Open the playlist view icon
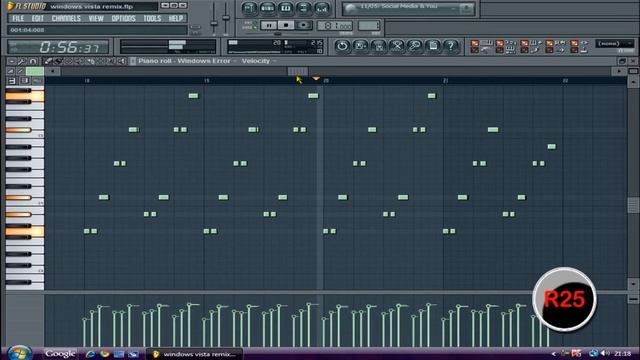The image size is (640, 360). pos(249,8)
